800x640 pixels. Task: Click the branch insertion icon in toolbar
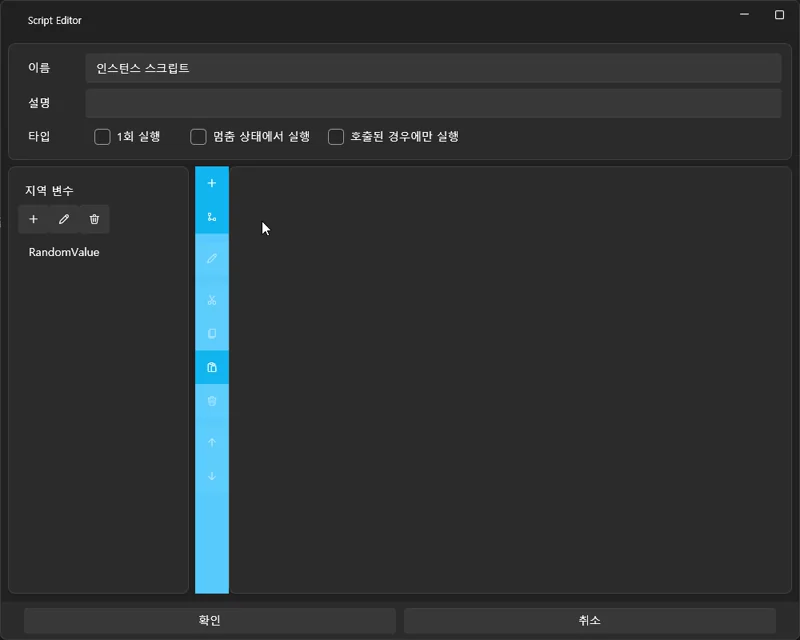point(211,215)
